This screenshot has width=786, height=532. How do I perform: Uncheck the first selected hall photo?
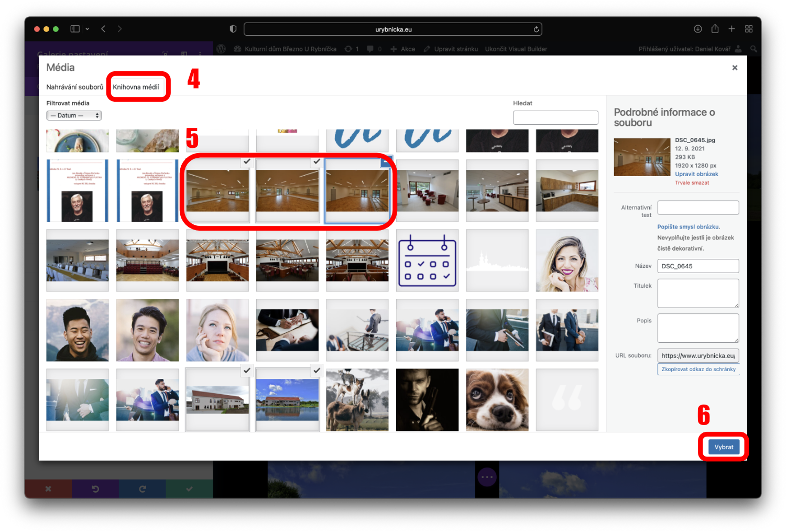[x=247, y=161]
